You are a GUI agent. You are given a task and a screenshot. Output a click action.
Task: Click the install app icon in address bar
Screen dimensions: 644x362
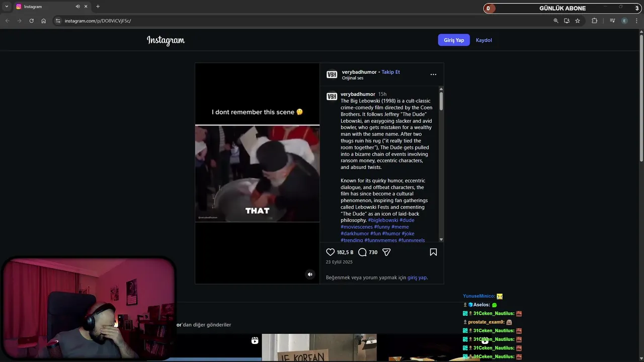tap(567, 21)
